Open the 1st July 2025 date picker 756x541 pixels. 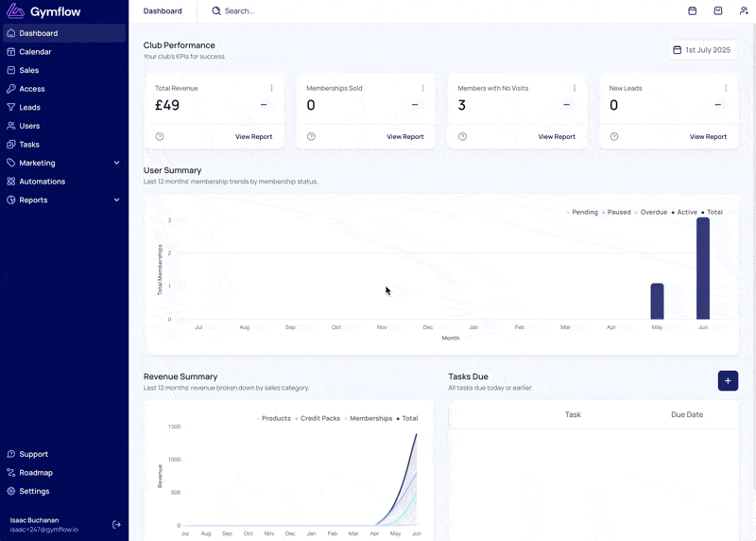coord(702,50)
